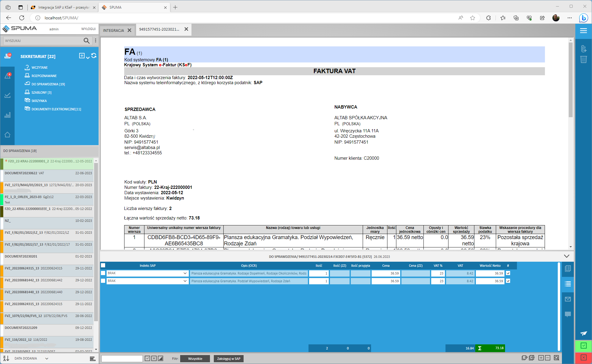Screen dimensions: 592x364
Task: Click the add row plus icon
Action: [541, 358]
